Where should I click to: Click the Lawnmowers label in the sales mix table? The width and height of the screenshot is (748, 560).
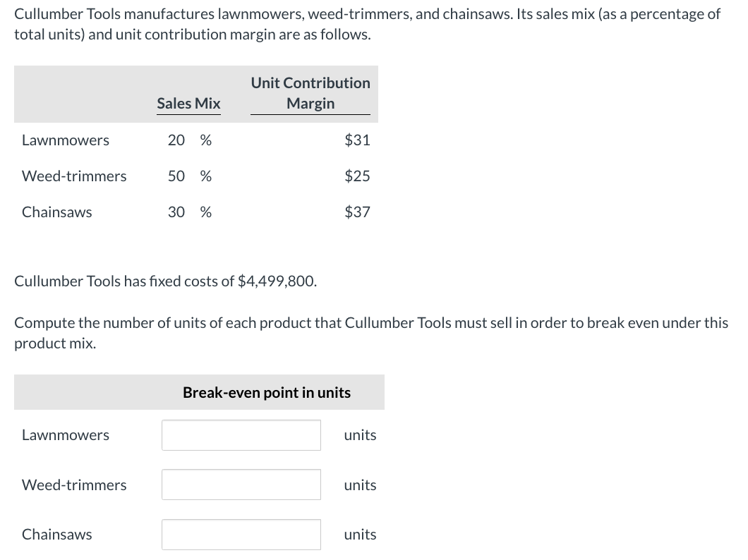pos(66,140)
